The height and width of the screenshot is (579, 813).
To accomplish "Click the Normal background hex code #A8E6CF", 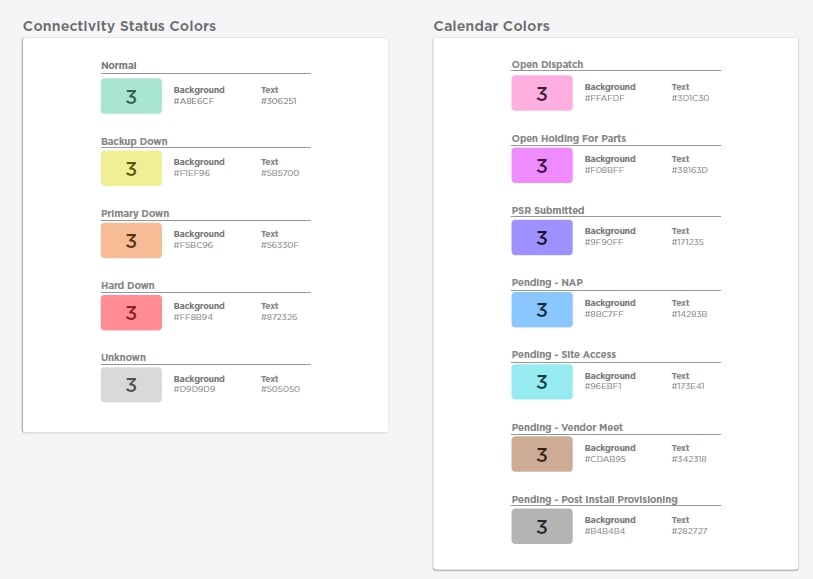I will 193,101.
